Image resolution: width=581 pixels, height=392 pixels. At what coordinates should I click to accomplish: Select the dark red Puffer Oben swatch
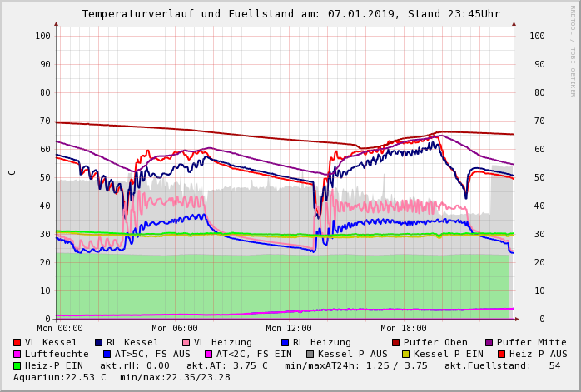[x=396, y=342]
